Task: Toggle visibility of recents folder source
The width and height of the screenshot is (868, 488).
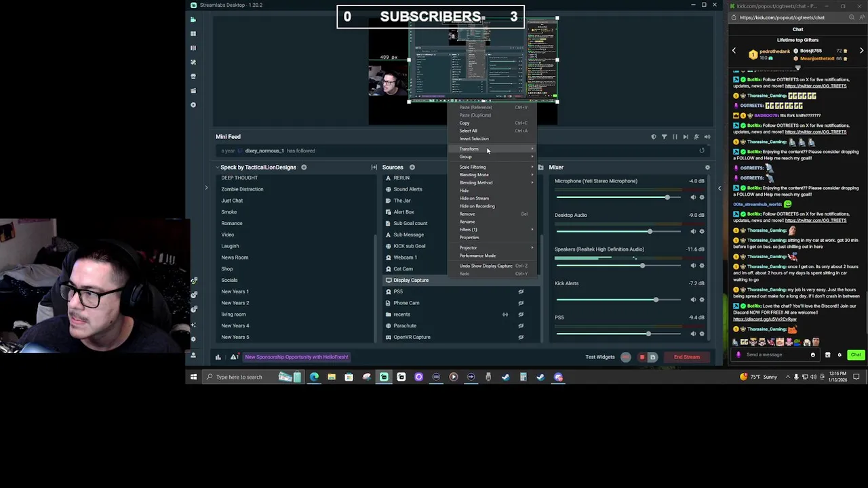Action: pyautogui.click(x=521, y=314)
